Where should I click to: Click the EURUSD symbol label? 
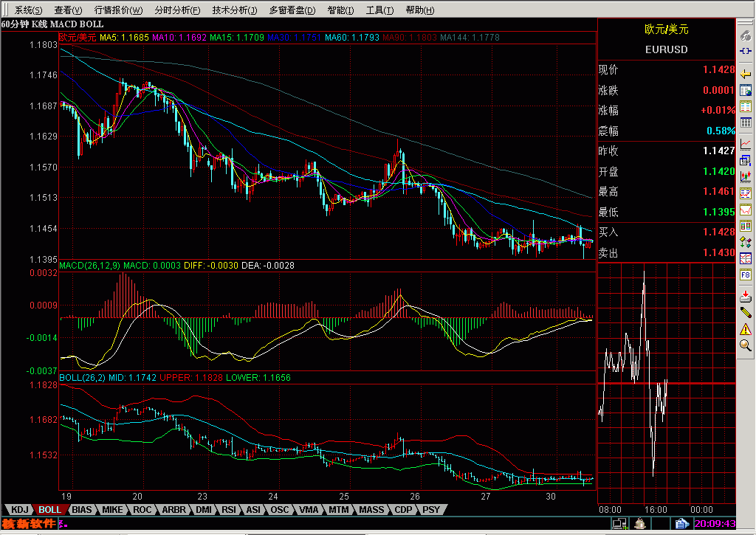(667, 49)
